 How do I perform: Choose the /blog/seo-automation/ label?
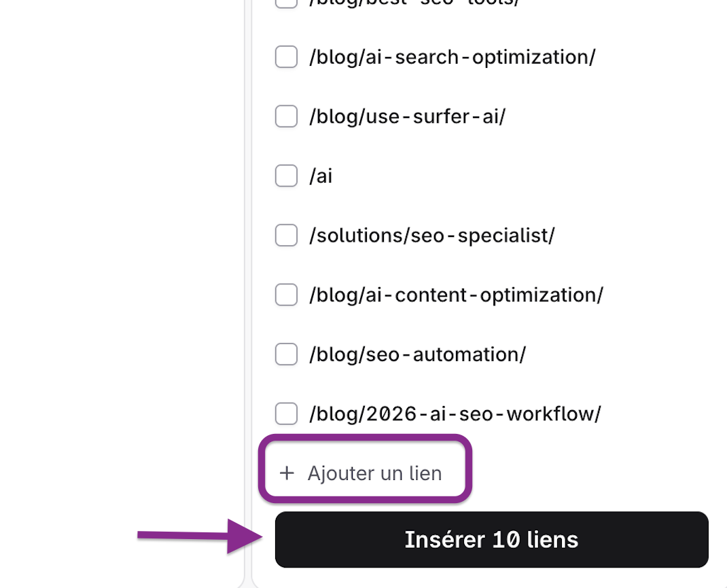[418, 354]
